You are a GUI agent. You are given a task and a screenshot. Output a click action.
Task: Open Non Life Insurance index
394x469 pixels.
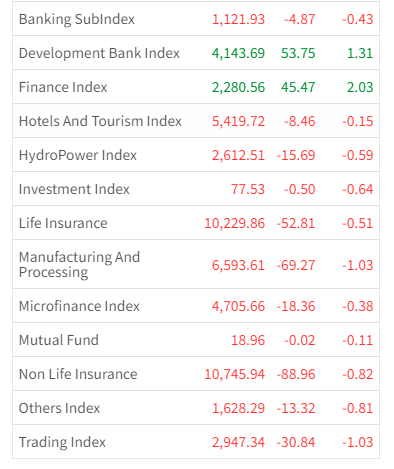click(196, 374)
